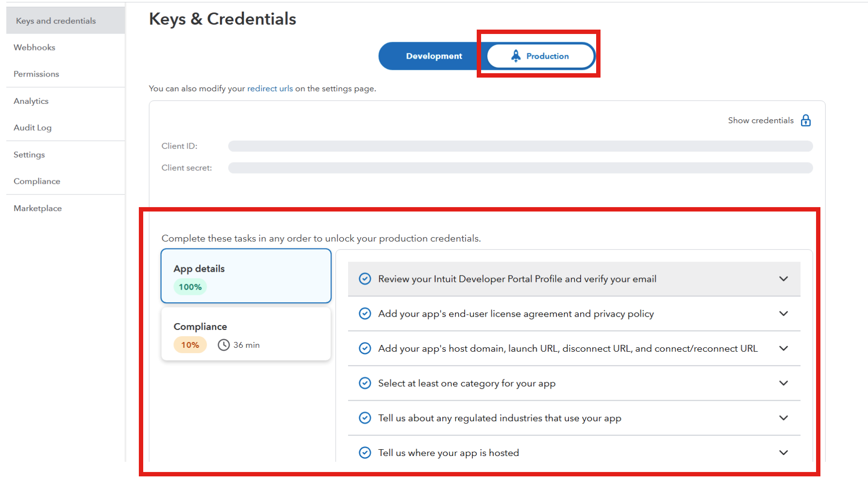868x489 pixels.
Task: Expand the end-user license agreement task chevron
Action: pos(784,314)
